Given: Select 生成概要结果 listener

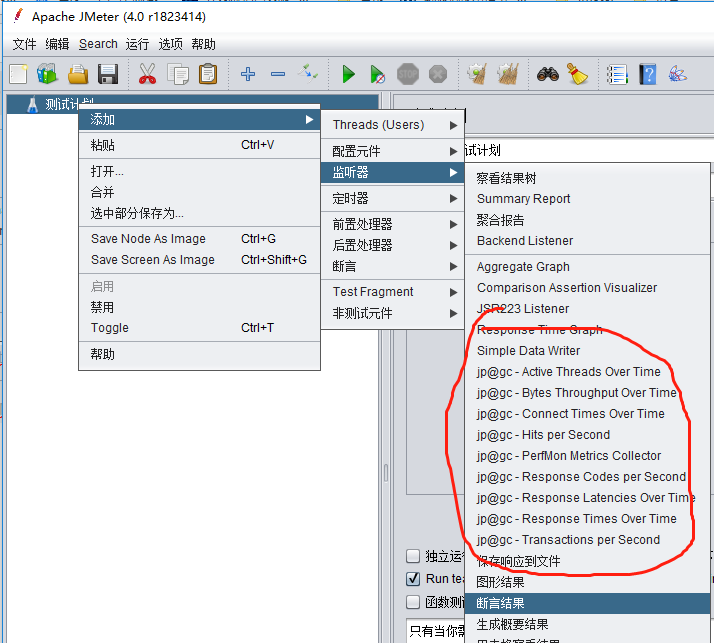Looking at the screenshot, I should [x=587, y=624].
